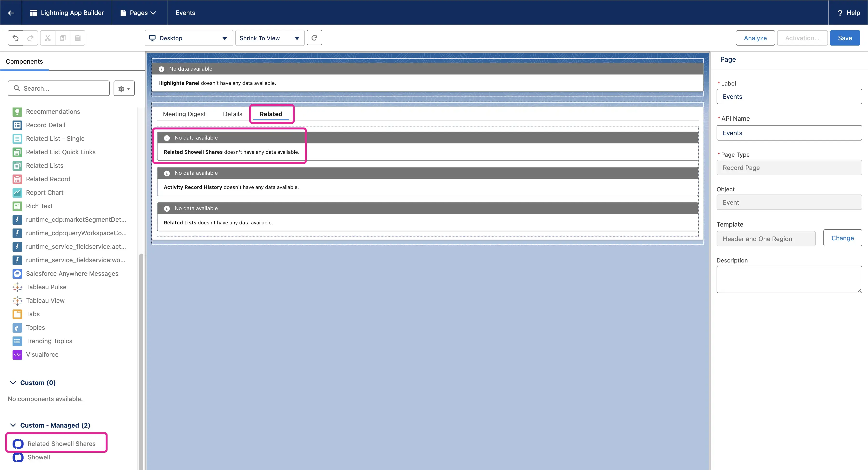Select the Related Showell Shares canvas component
The image size is (868, 470).
coord(427,146)
